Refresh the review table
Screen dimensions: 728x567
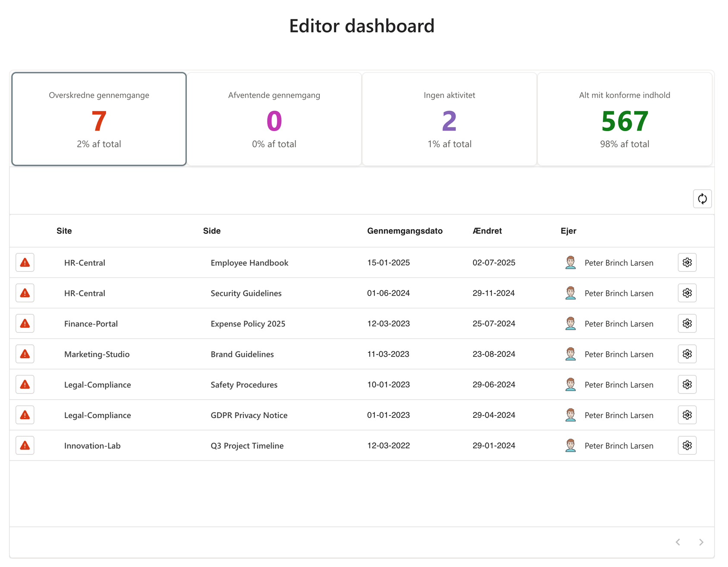click(x=703, y=199)
